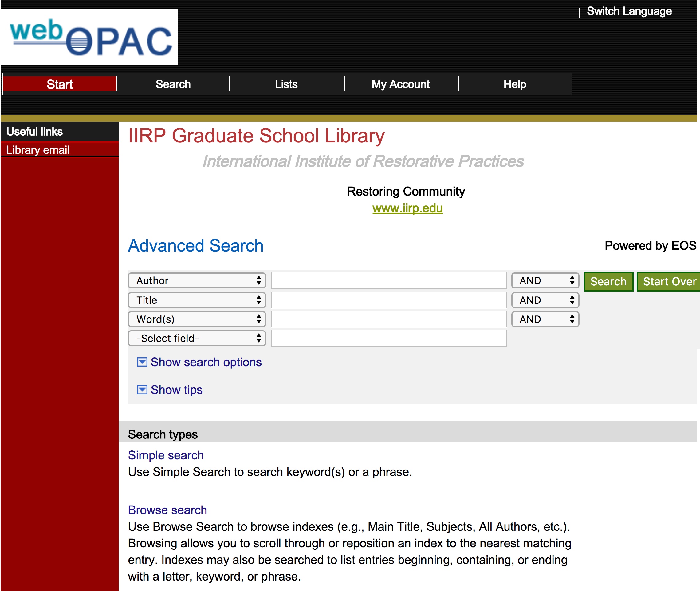The width and height of the screenshot is (700, 591).
Task: Change the AND operator in the Title row
Action: click(545, 300)
